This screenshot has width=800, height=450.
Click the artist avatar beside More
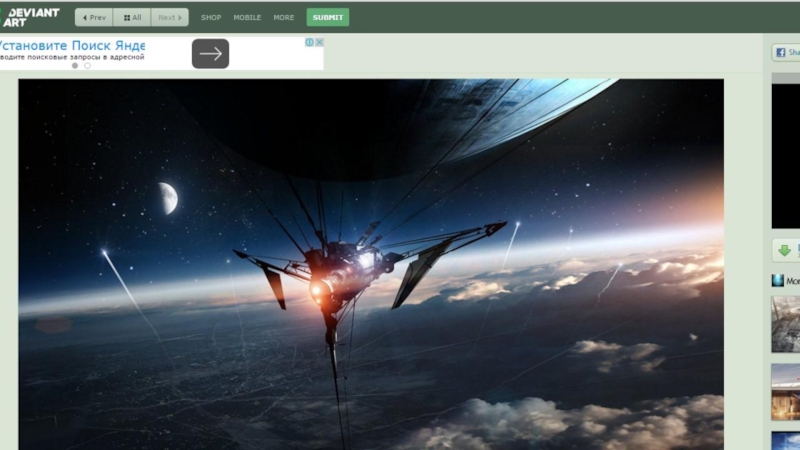pyautogui.click(x=778, y=281)
